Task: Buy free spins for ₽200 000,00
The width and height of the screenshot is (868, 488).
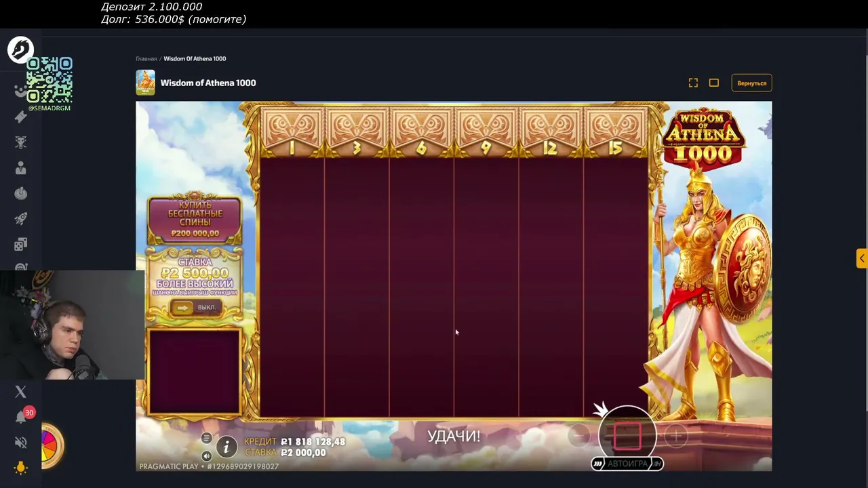Action: (195, 219)
